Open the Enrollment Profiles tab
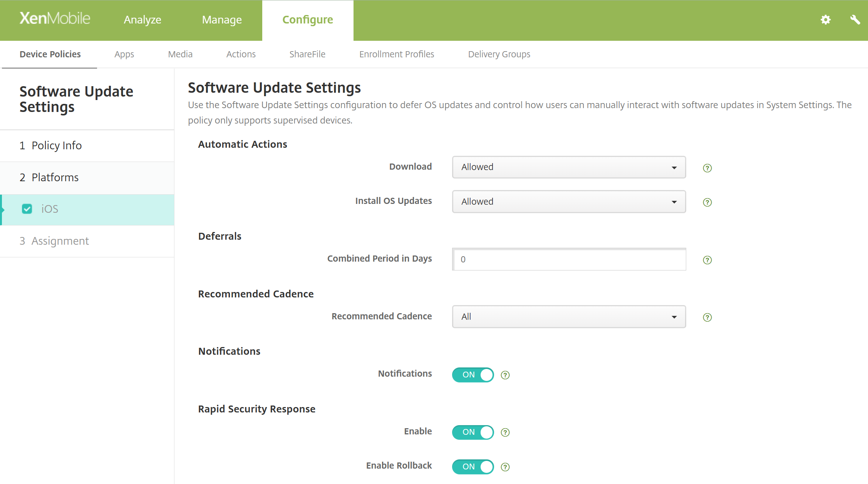The image size is (868, 484). [397, 54]
